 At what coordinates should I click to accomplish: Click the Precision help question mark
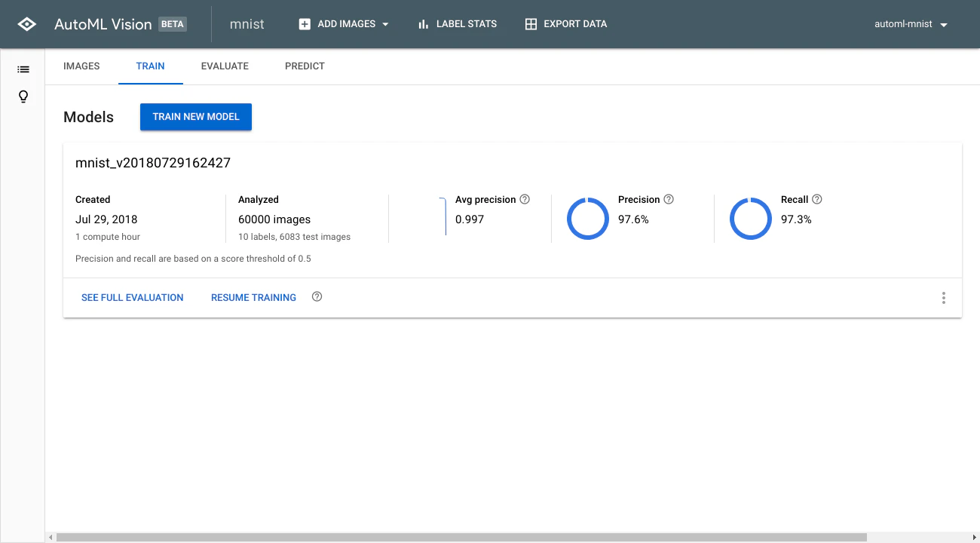[x=669, y=199]
